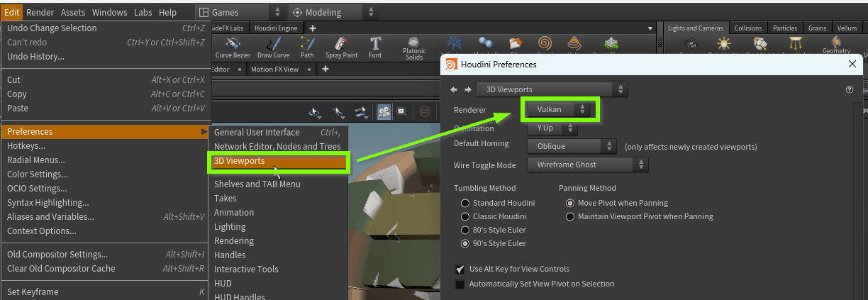The image size is (868, 300).
Task: Select the Curve Bezier shelf tool
Action: pos(233,48)
